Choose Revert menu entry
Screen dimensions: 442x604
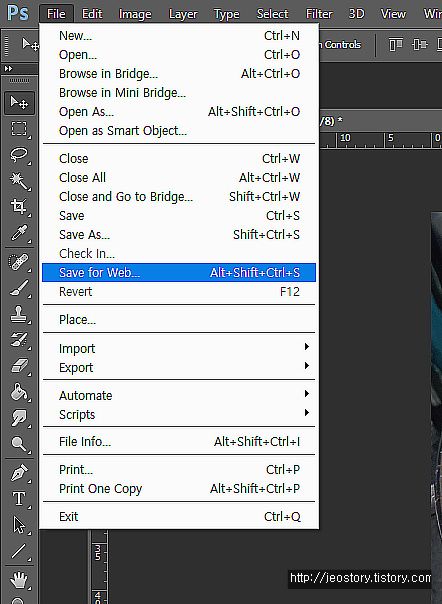(179, 292)
